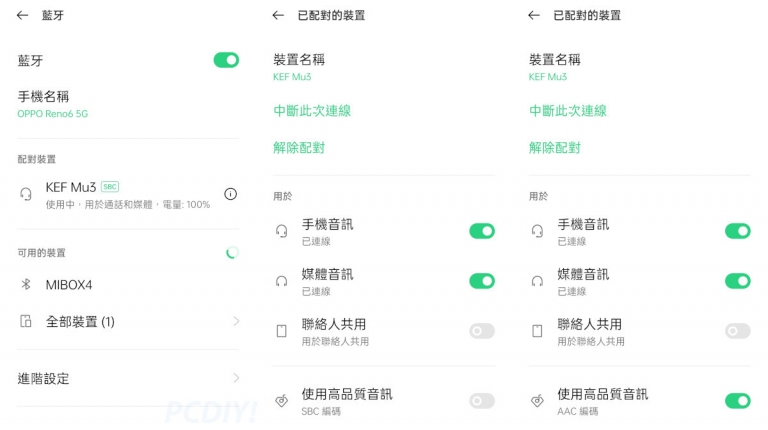Tap 中斷此次連線 on SBC screen

point(312,111)
